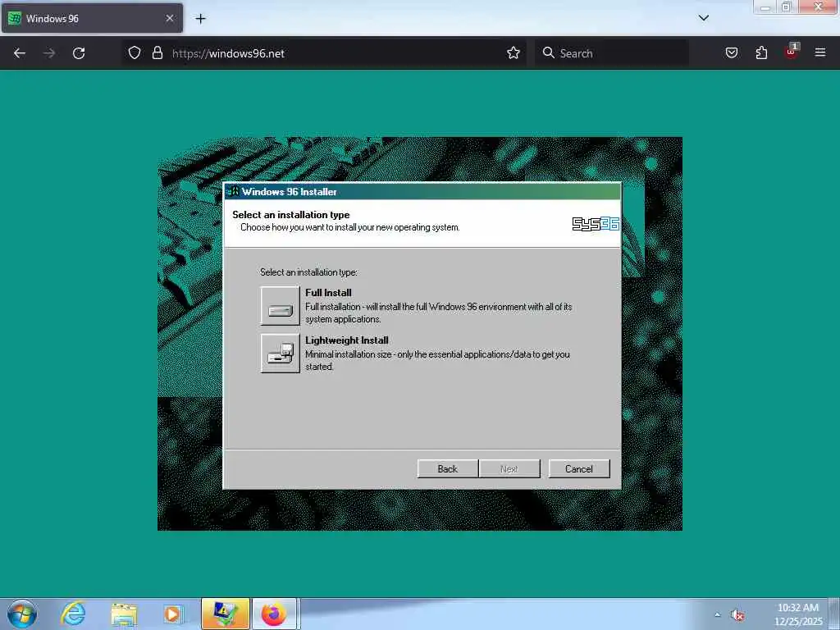
Task: Open a new browser tab
Action: click(x=200, y=19)
